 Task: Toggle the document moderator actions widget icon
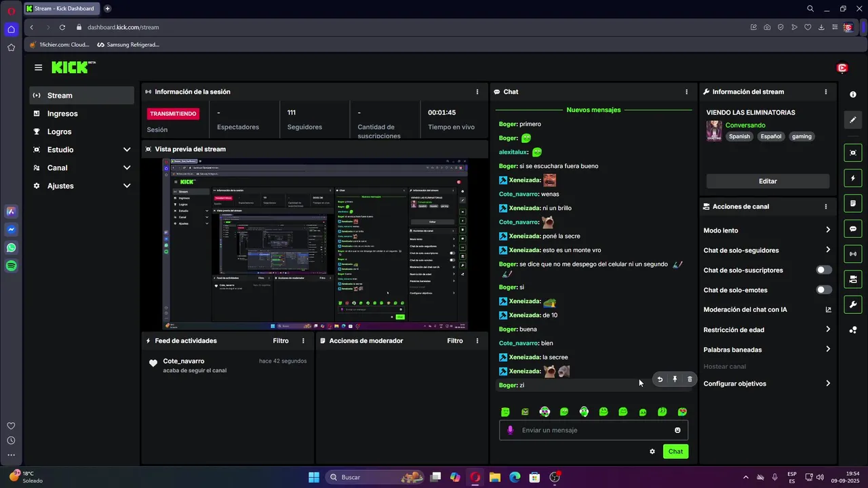click(x=853, y=203)
